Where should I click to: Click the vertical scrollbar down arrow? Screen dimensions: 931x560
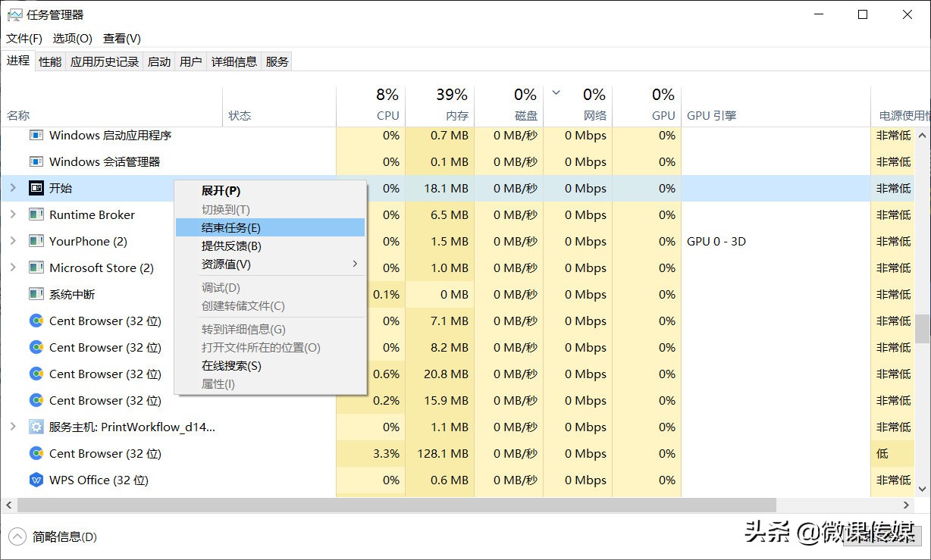click(x=923, y=490)
